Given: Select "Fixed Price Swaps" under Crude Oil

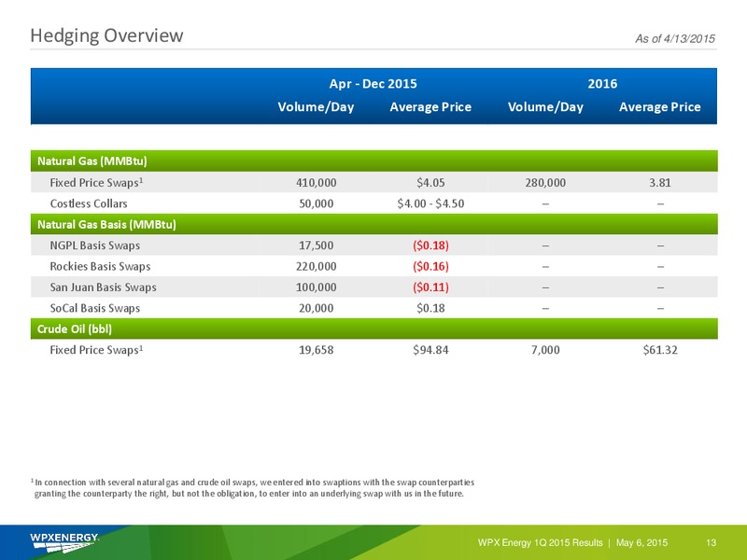Looking at the screenshot, I should click(96, 350).
